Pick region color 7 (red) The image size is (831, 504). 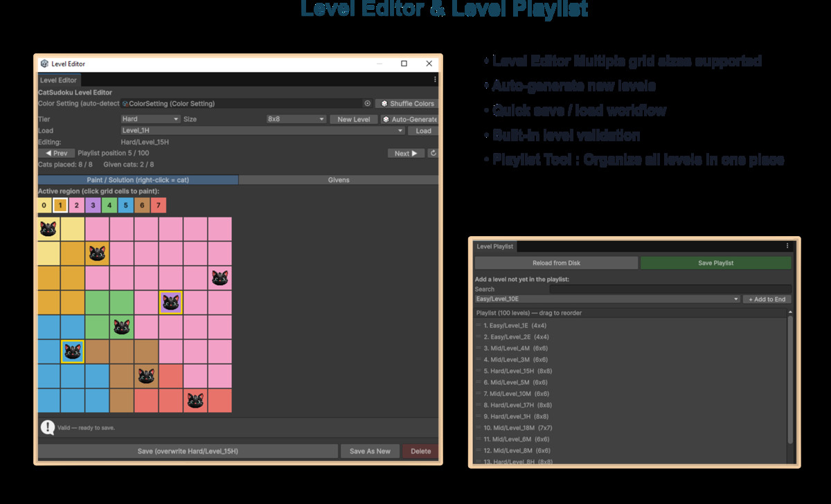[158, 206]
